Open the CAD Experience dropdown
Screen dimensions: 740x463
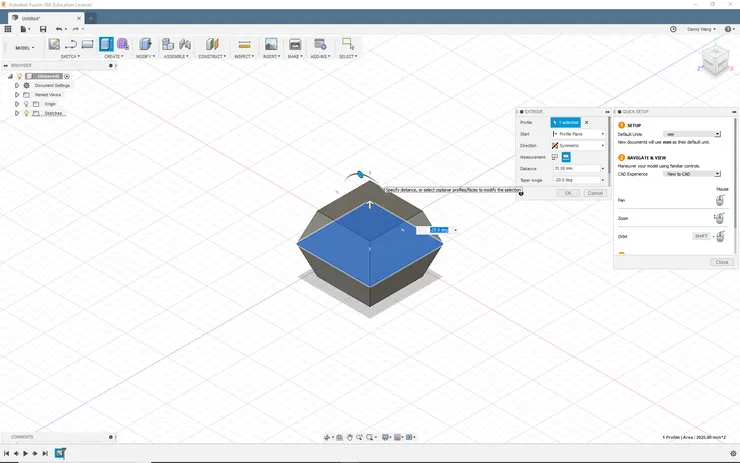point(691,174)
